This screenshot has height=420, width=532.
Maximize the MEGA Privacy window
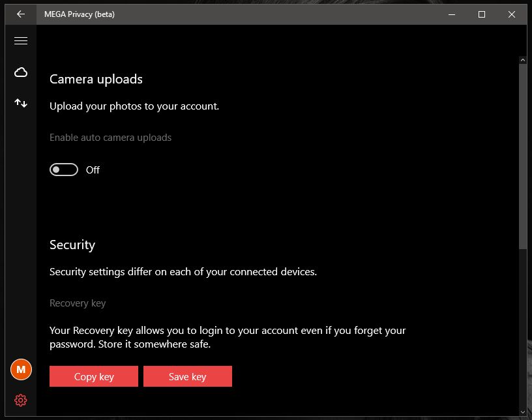pos(481,14)
